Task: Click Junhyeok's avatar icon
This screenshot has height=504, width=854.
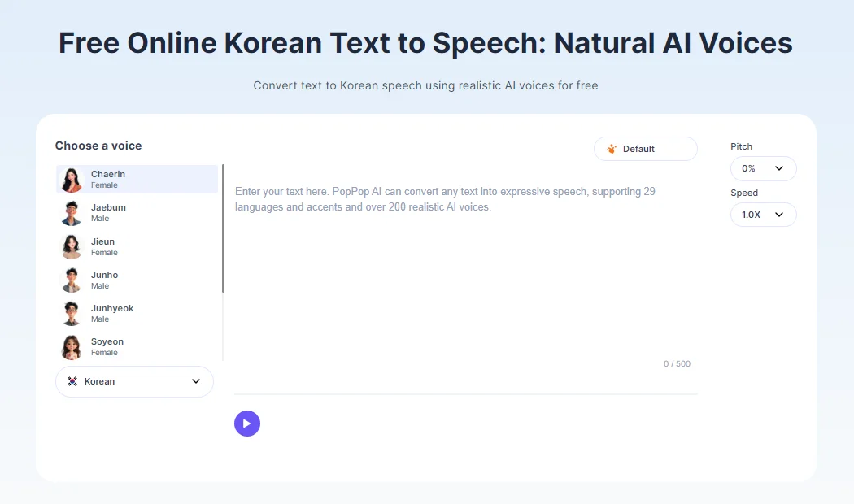Action: [x=72, y=313]
